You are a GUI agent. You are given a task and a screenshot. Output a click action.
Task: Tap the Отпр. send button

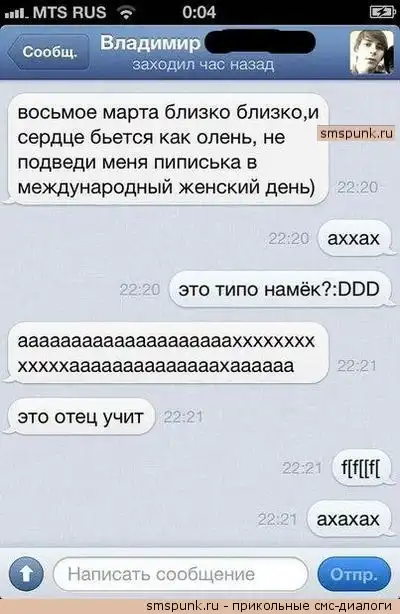click(354, 574)
